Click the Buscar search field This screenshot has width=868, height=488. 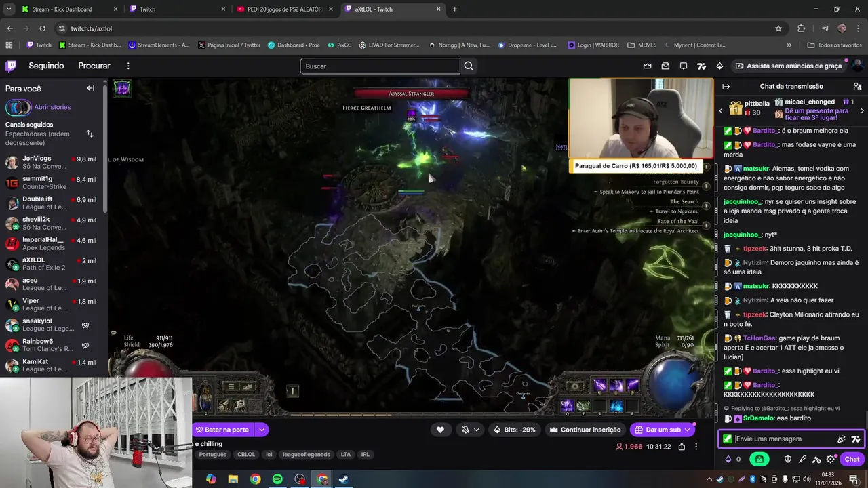pos(380,66)
